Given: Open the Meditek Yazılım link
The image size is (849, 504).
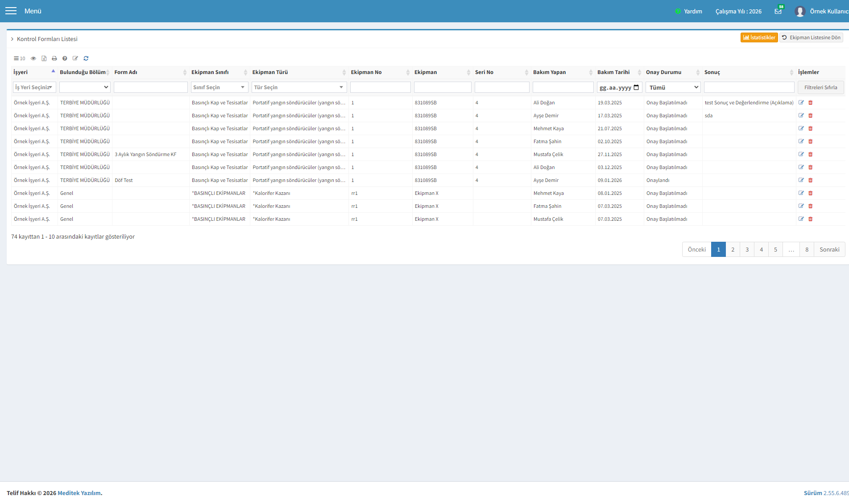Looking at the screenshot, I should point(79,493).
